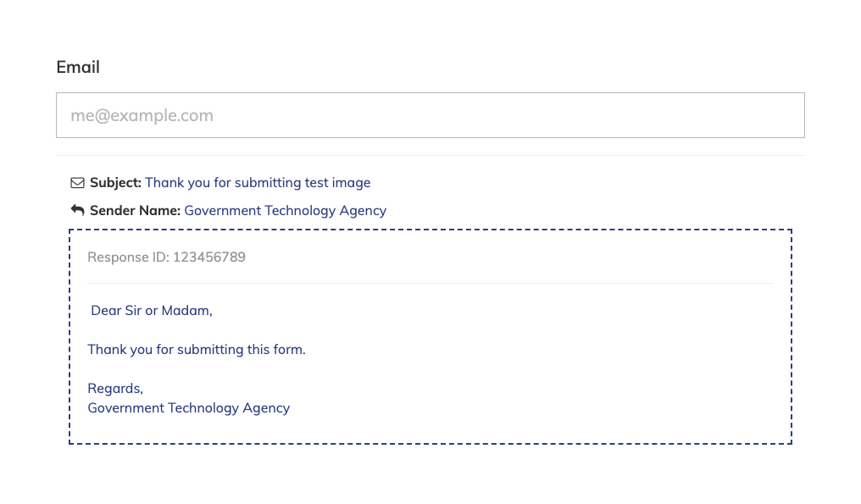
Task: Select the 'Response ID: 123456789' placeholder
Action: [166, 257]
